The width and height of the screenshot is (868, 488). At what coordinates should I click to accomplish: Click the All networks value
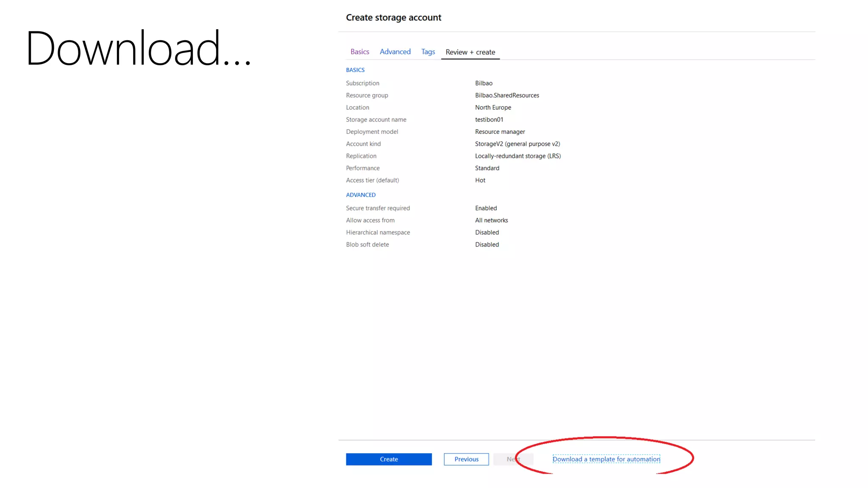tap(491, 220)
